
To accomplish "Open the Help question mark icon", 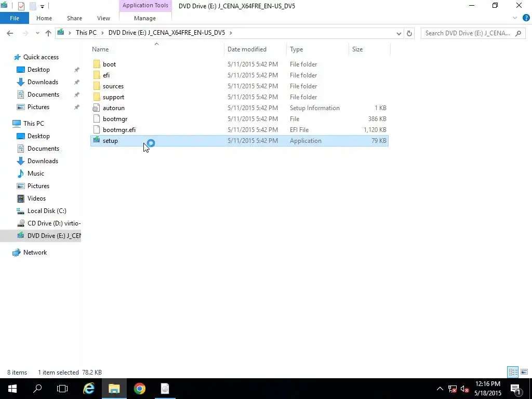I will click(526, 18).
